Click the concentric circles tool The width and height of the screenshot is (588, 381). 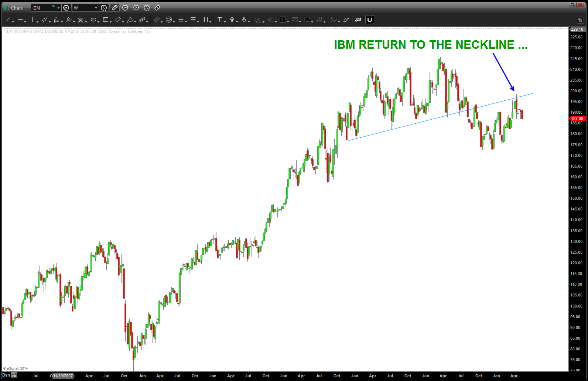click(169, 20)
